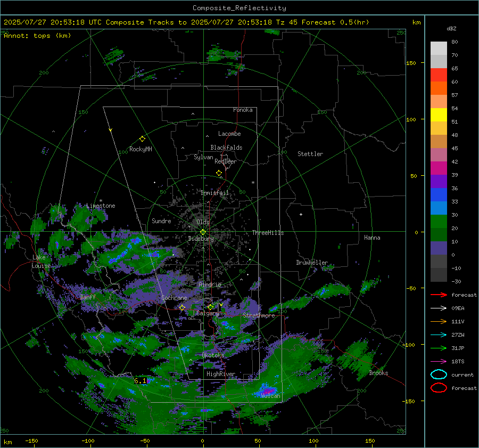Select the cyan 27ZW arrow icon
Screen dimensions: 479x448
(x=439, y=335)
